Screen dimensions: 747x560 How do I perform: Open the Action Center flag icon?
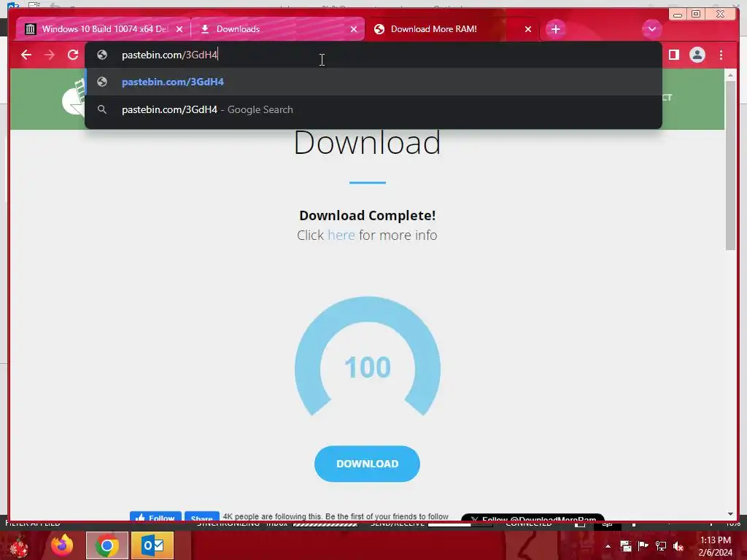pos(643,545)
